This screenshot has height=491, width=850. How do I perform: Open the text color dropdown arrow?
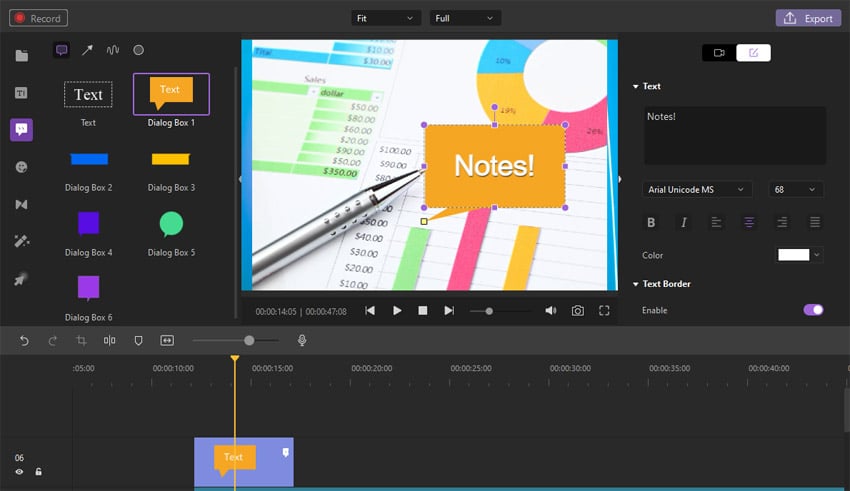(817, 255)
